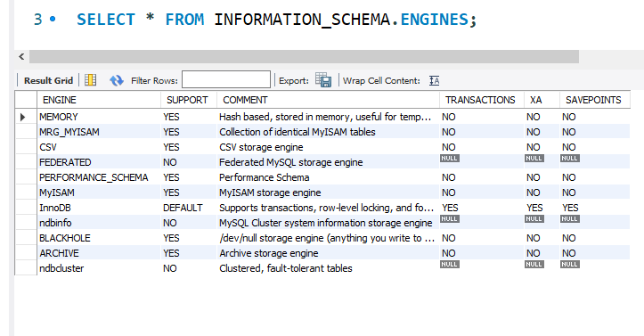Click DEFAULT support value for InnoDB

point(189,208)
